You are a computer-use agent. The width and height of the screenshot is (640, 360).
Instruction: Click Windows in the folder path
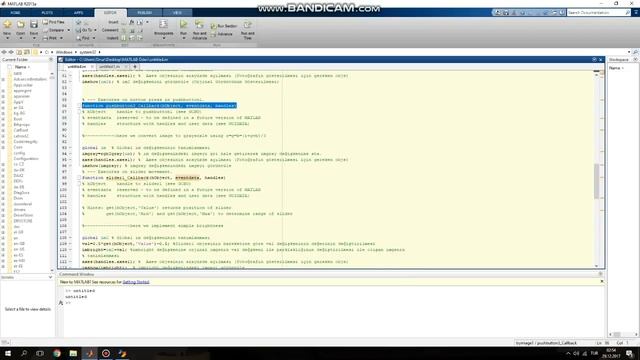pyautogui.click(x=64, y=52)
